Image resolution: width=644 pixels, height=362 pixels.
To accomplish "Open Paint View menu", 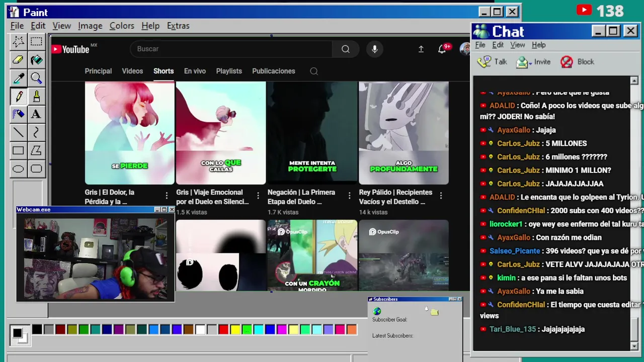I will pyautogui.click(x=61, y=26).
